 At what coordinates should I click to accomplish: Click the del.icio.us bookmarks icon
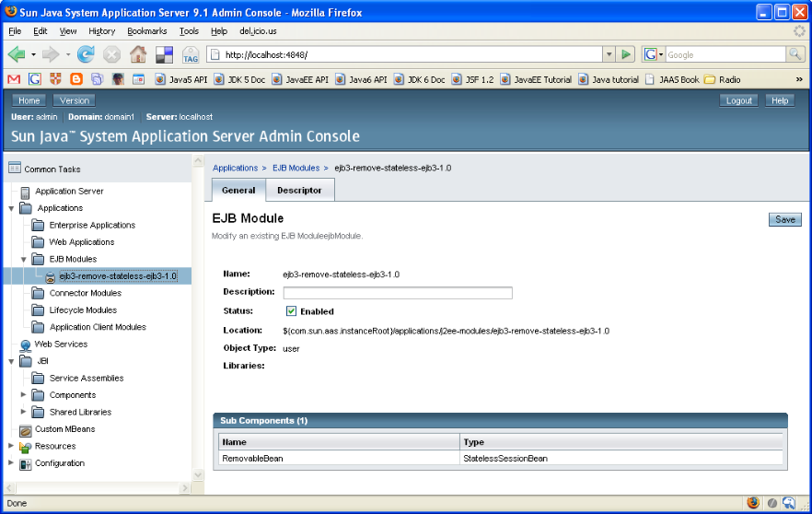[x=164, y=54]
